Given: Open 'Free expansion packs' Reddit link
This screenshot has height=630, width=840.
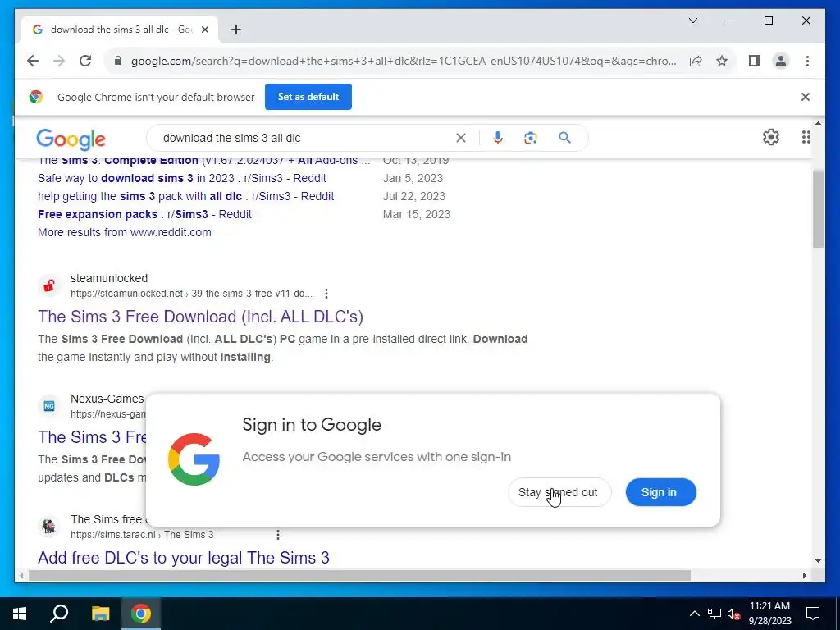Looking at the screenshot, I should pos(144,214).
